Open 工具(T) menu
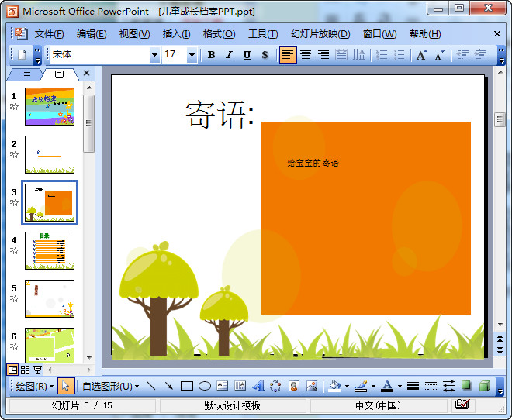Image resolution: width=512 pixels, height=420 pixels. [263, 34]
